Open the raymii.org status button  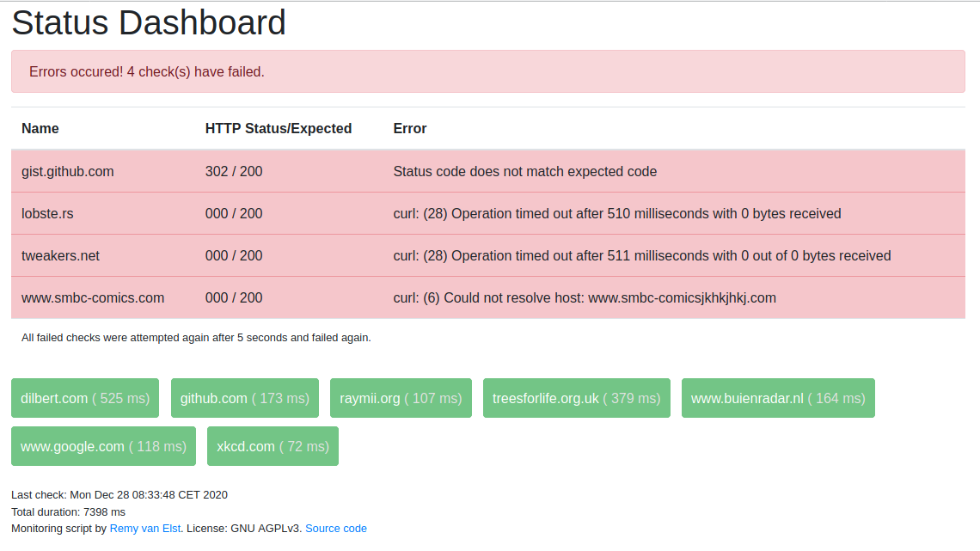pyautogui.click(x=401, y=398)
